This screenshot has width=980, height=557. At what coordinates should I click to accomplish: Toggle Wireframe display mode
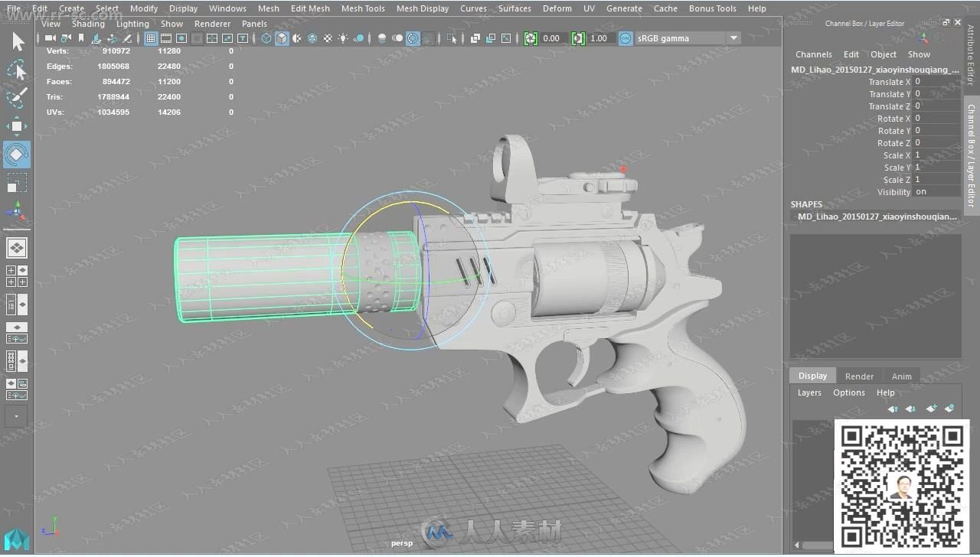(x=266, y=38)
